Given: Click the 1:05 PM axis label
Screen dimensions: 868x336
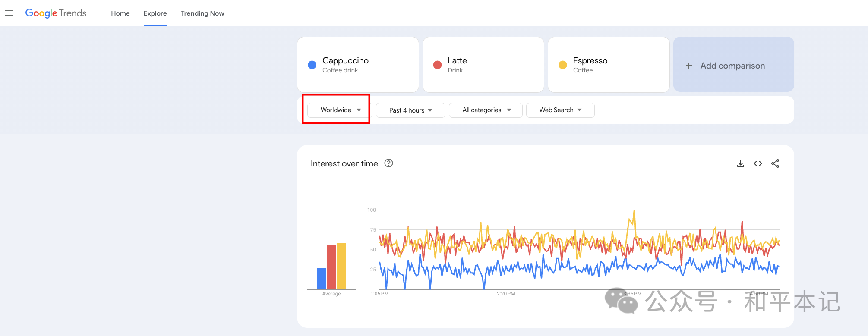Looking at the screenshot, I should point(380,294).
